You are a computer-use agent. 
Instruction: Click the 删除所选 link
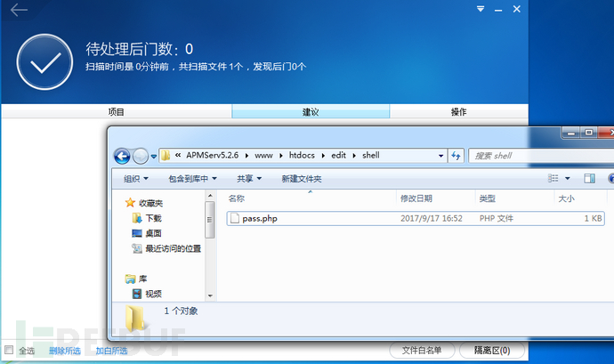coord(65,351)
